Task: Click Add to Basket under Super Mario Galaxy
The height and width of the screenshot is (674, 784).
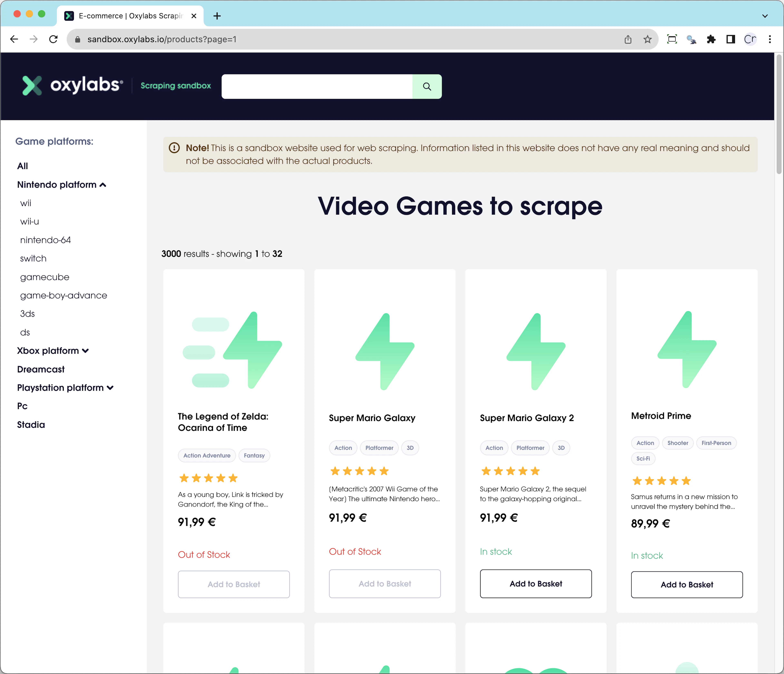Action: click(x=385, y=584)
